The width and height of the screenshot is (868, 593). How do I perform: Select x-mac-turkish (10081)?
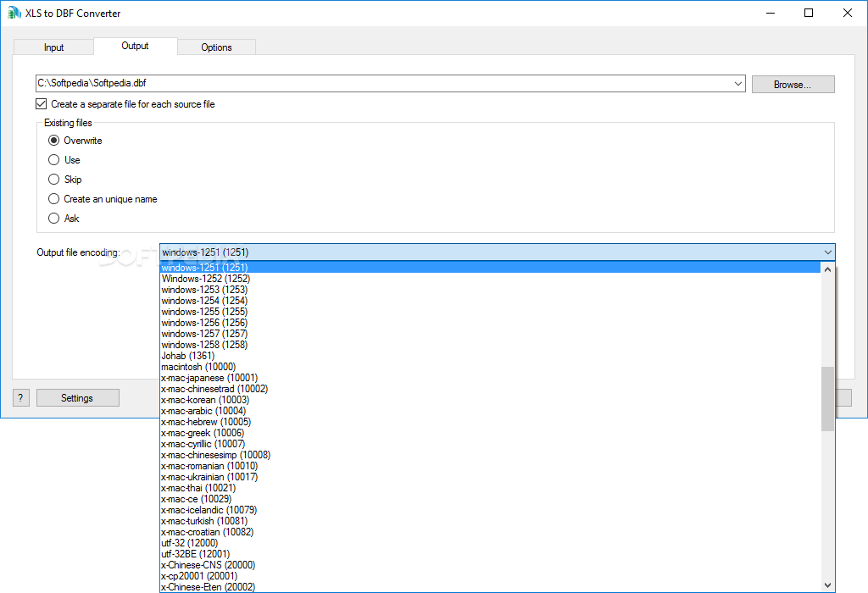490,521
